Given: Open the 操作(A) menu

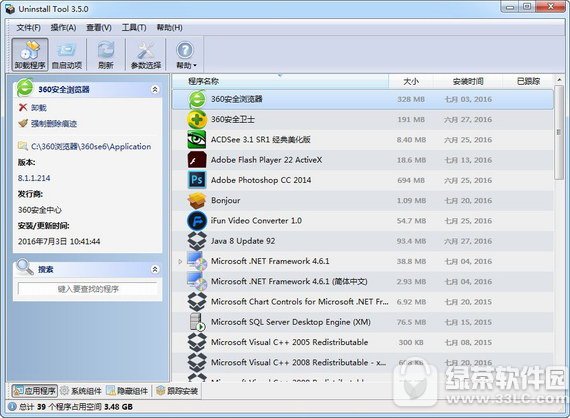Looking at the screenshot, I should click(x=63, y=28).
